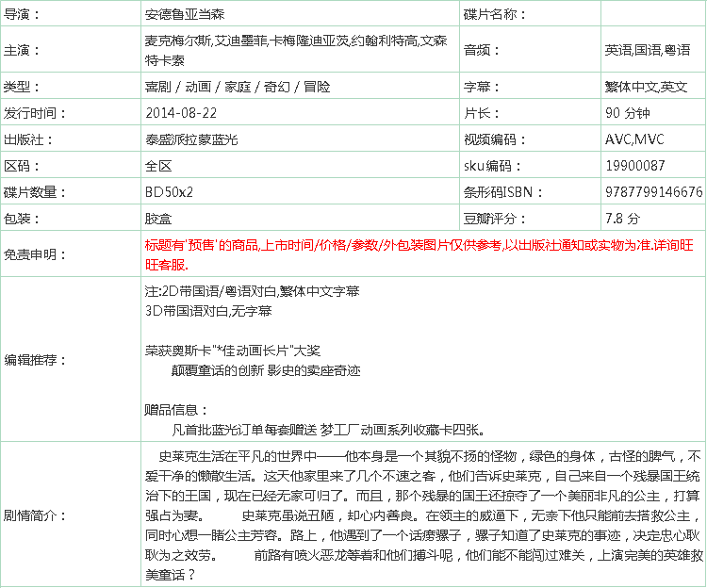Click release date 2014-08-22
Screen dimensions: 707x588
pos(181,113)
